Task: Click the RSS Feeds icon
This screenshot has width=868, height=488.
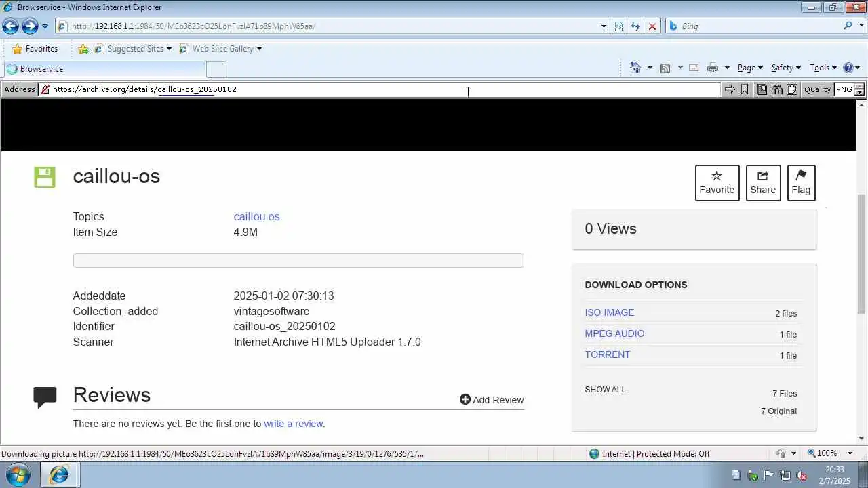Action: coord(665,68)
